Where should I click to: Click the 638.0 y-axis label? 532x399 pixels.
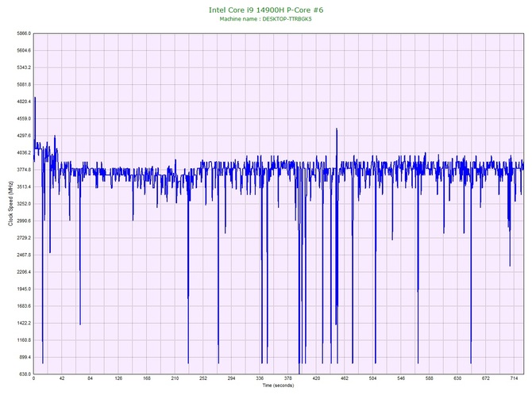pos(25,374)
